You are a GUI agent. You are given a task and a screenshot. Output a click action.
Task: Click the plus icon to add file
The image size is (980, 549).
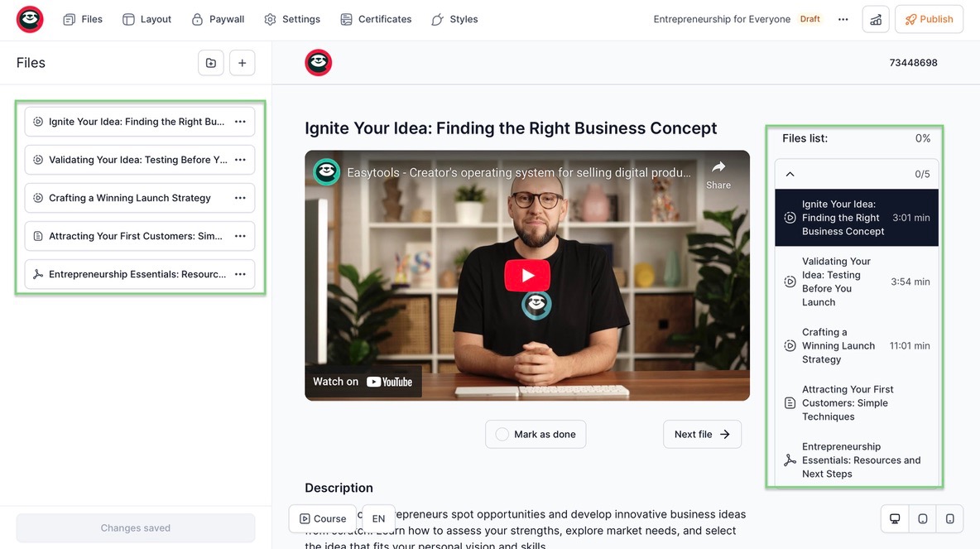[x=242, y=63]
